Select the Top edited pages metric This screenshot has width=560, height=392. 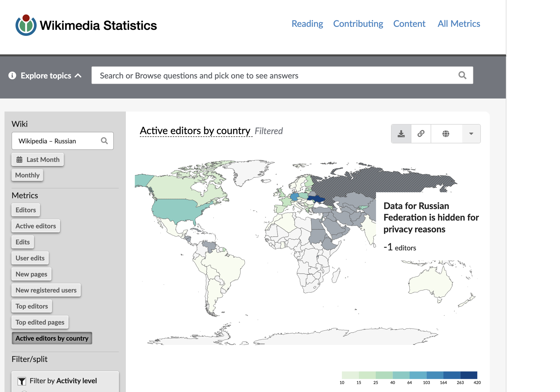pyautogui.click(x=40, y=322)
